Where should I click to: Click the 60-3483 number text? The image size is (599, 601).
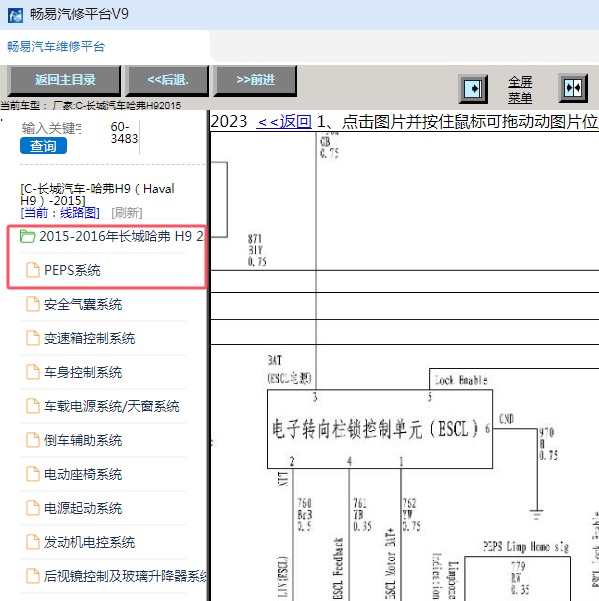[124, 133]
